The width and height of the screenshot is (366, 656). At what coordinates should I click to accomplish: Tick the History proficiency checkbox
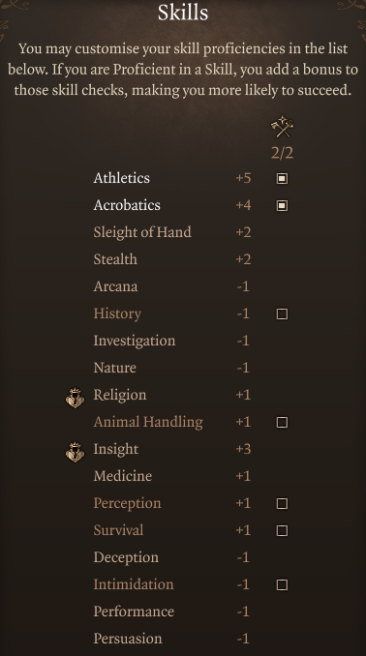pos(282,314)
